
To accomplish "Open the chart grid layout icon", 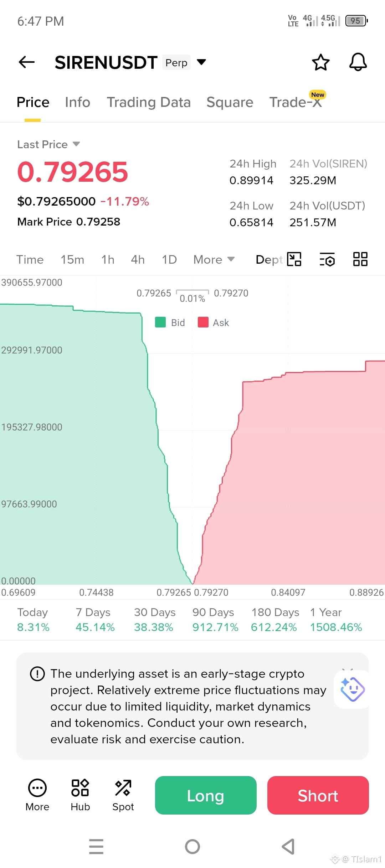I will click(x=360, y=259).
